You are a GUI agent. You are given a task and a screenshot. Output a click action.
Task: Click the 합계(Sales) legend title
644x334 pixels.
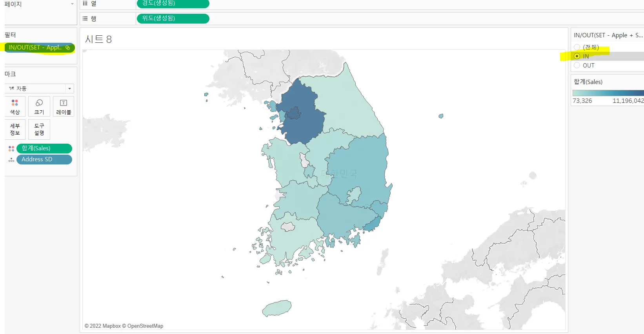[588, 82]
